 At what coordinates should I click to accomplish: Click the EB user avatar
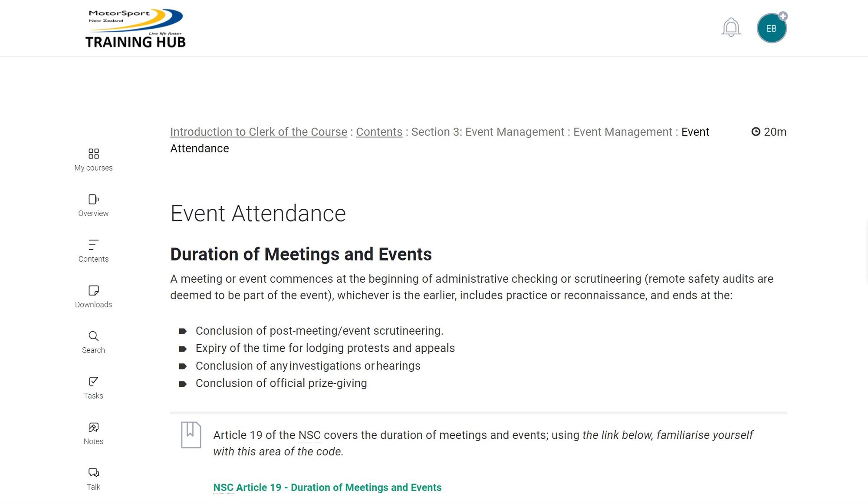(771, 29)
